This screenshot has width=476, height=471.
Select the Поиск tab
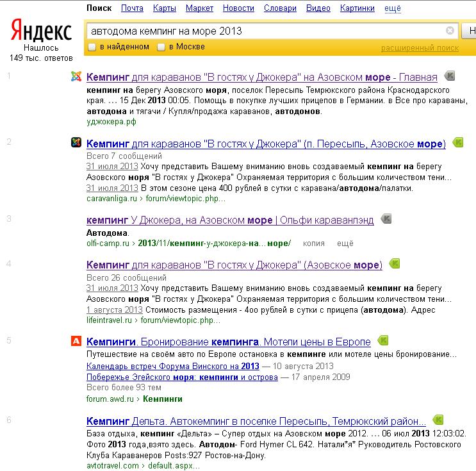click(99, 8)
